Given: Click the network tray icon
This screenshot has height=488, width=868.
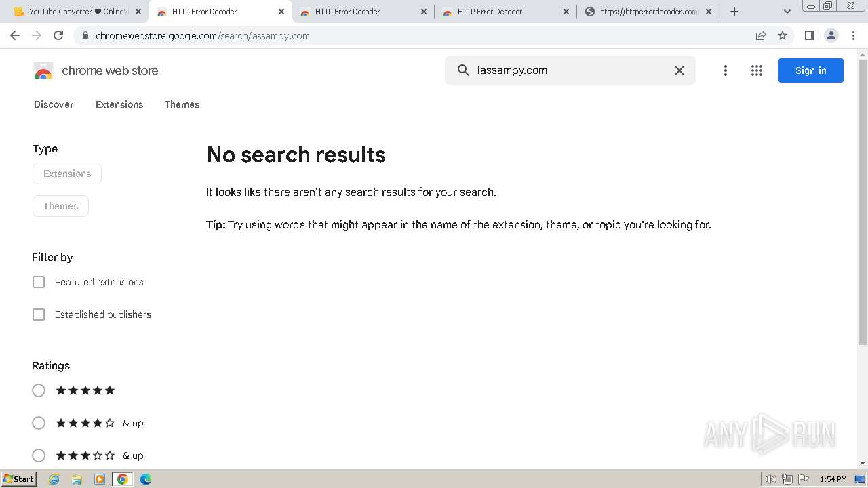Looking at the screenshot, I should pyautogui.click(x=787, y=479).
